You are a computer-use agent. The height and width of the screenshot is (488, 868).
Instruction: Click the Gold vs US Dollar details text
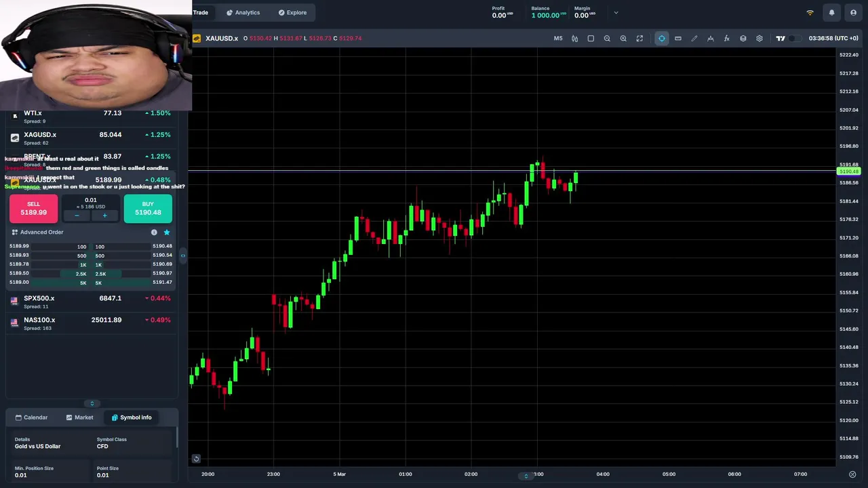point(37,447)
